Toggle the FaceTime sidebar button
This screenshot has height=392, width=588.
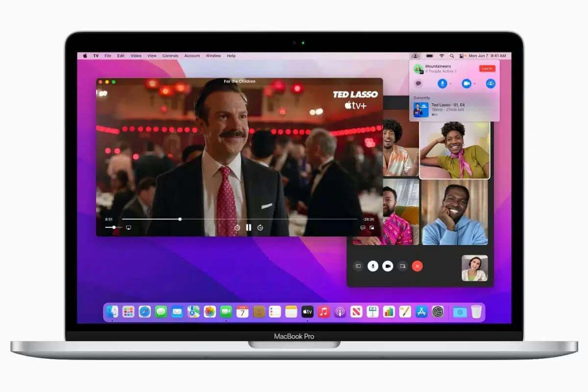point(358,266)
